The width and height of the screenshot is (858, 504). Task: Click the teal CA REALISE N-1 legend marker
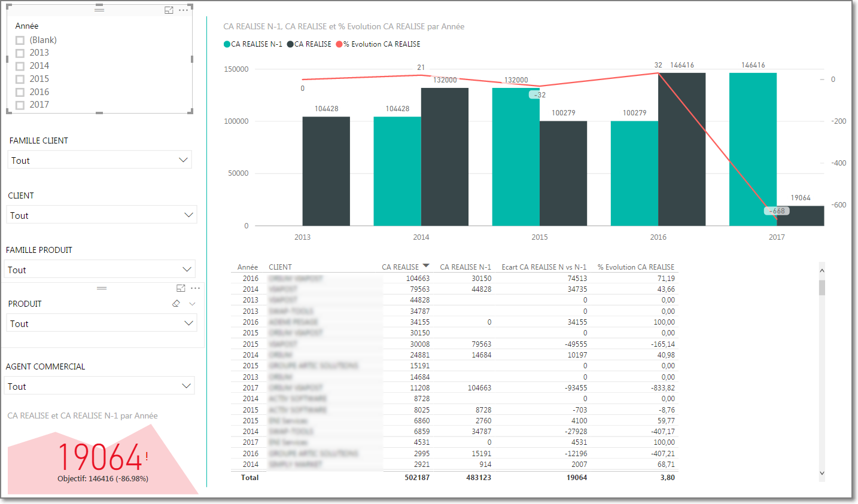pos(227,44)
